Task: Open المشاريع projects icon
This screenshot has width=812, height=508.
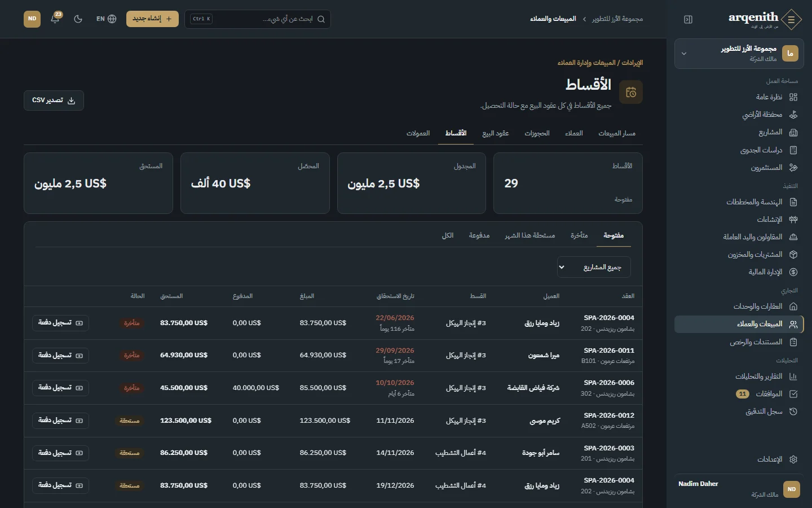Action: click(793, 132)
